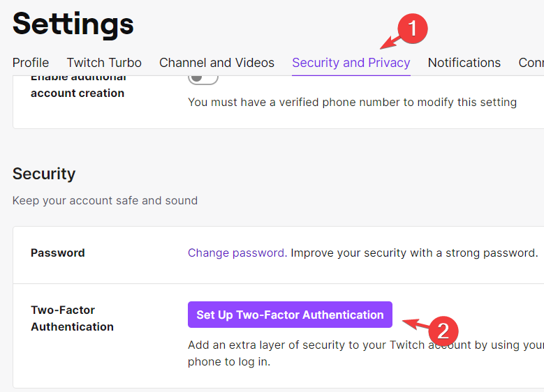Select the Two-Factor Authentication row label
544x392 pixels.
click(x=72, y=318)
